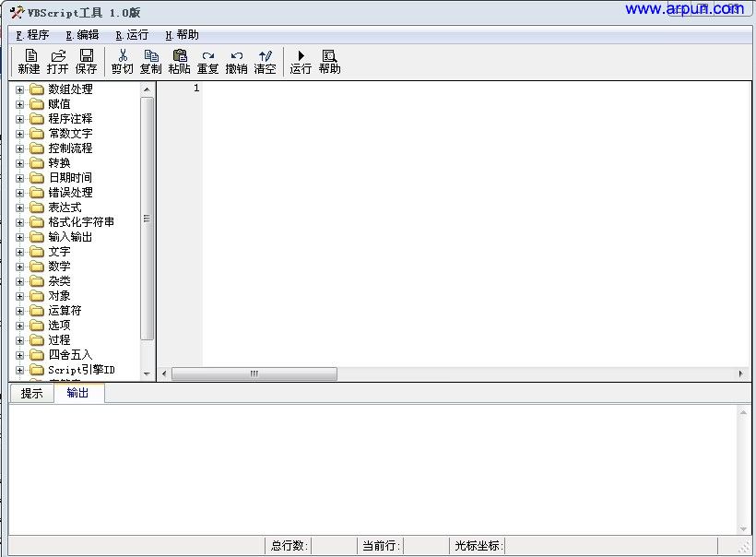Click the 光标坐标 status bar label
The height and width of the screenshot is (557, 756).
478,545
